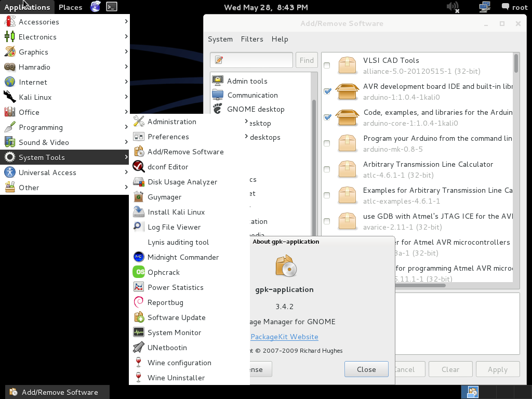Viewport: 532px width, 399px height.
Task: Close the About gpk-application dialog
Action: (x=366, y=369)
